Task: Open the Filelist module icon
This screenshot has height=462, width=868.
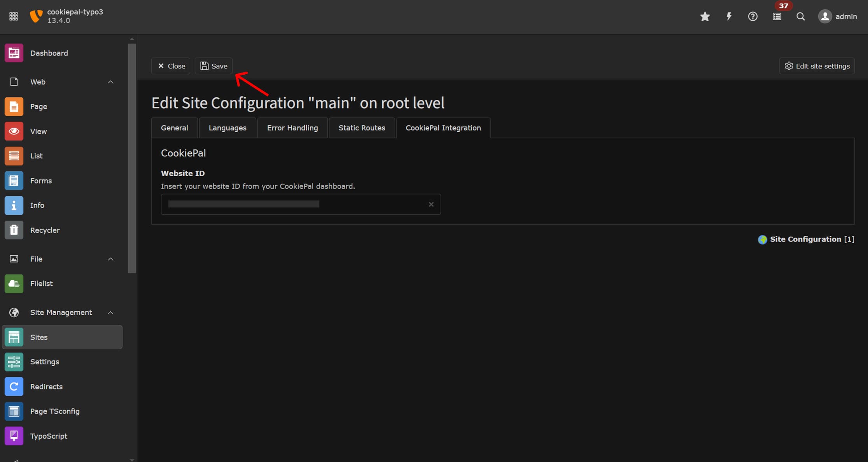Action: coord(14,283)
